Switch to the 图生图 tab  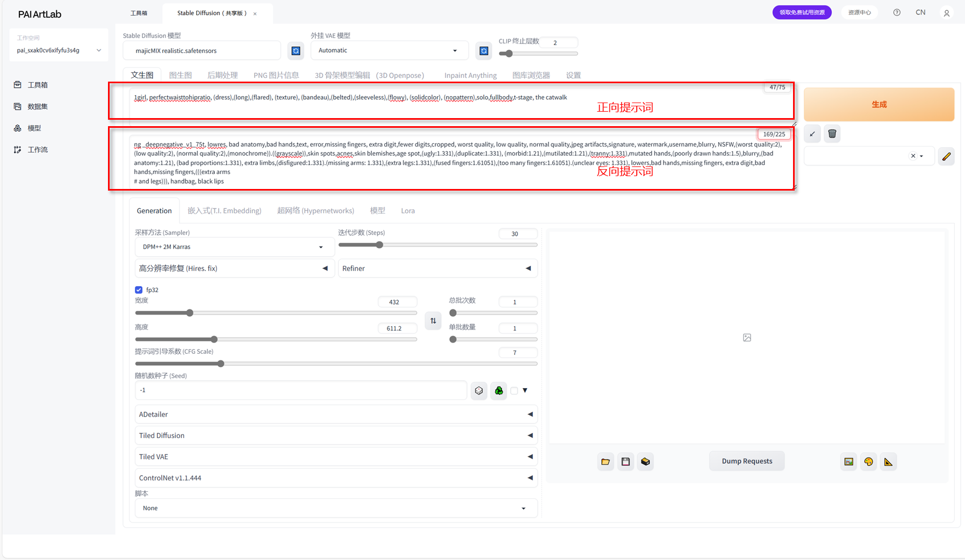[x=181, y=75]
